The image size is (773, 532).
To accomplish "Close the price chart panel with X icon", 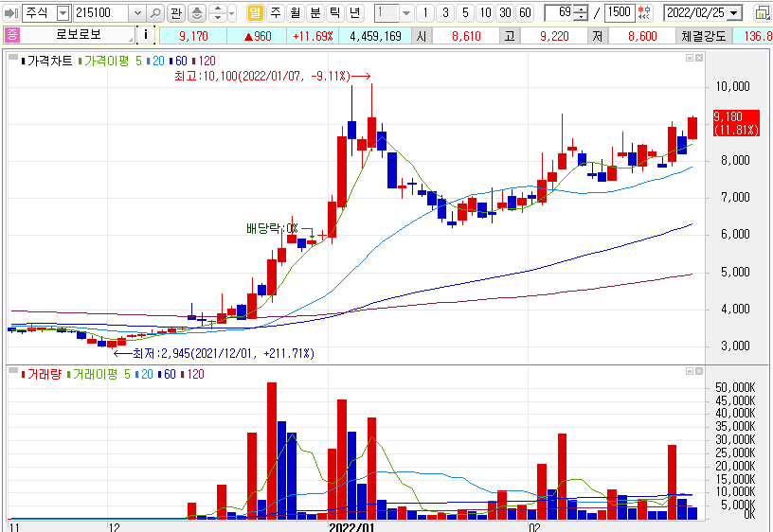I will pyautogui.click(x=698, y=58).
